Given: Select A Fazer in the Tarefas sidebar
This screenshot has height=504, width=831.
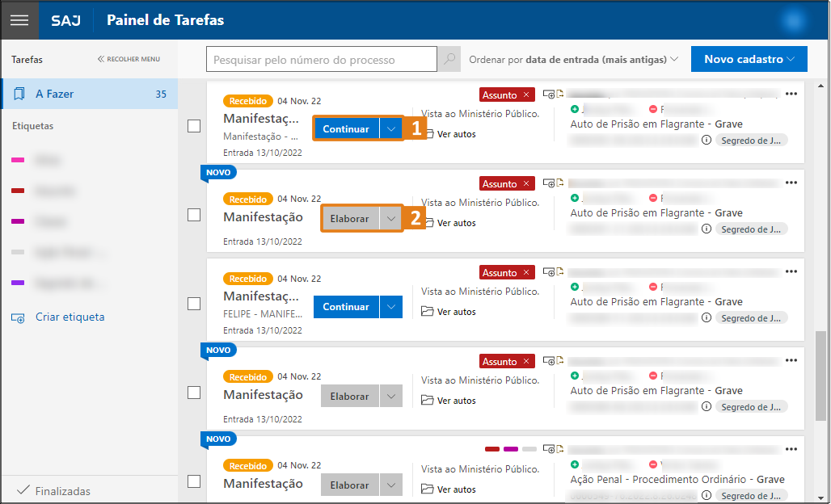Looking at the screenshot, I should coord(89,94).
